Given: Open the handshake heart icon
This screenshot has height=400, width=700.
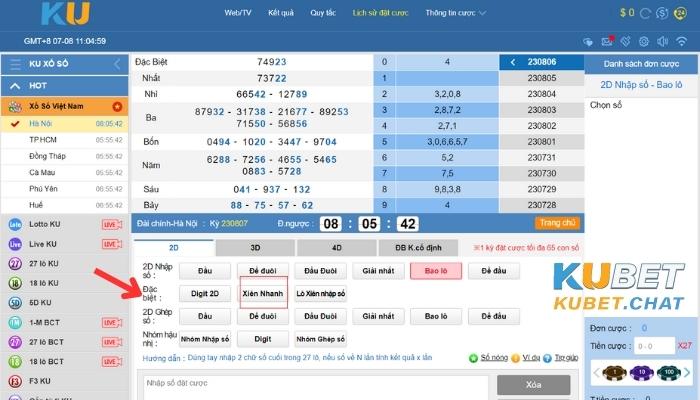Looking at the screenshot, I should [x=588, y=42].
